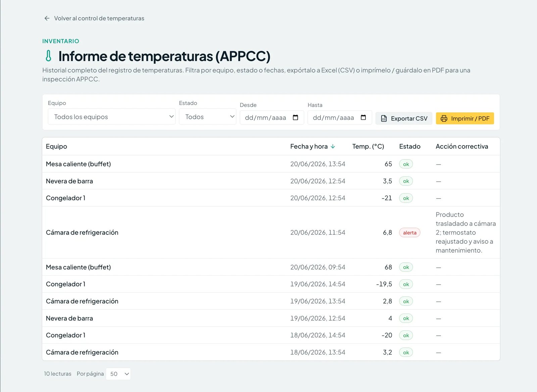537x392 pixels.
Task: Click temperature value 3,5
Action: 387,181
